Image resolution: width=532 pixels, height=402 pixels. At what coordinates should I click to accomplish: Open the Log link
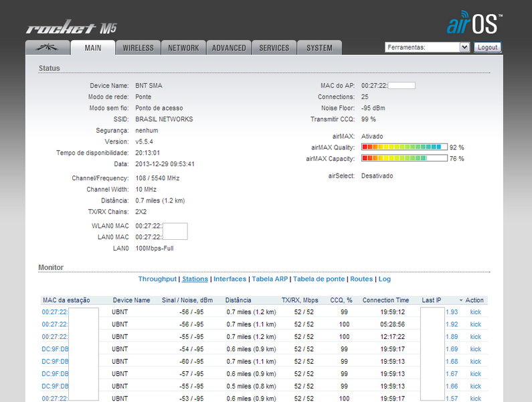385,279
